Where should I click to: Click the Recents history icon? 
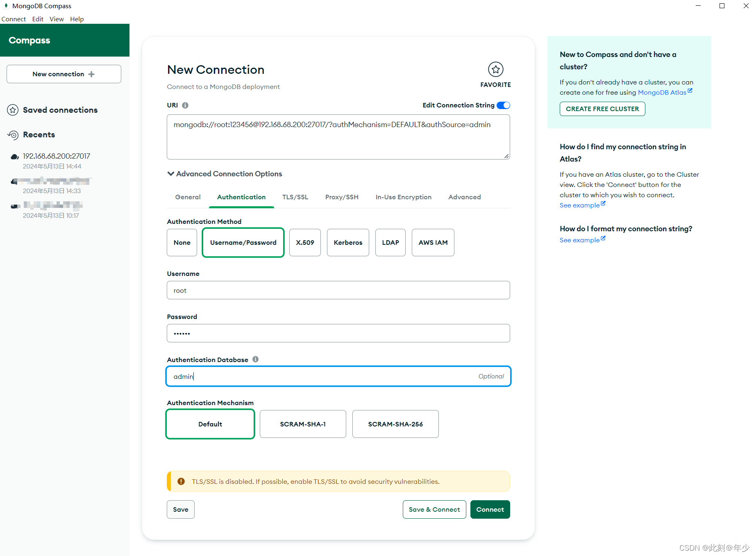coord(13,135)
